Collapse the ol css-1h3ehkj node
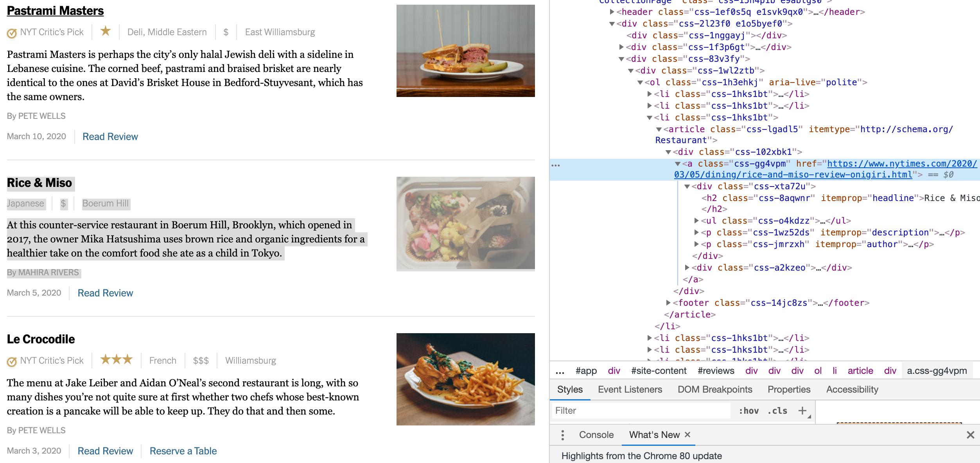This screenshot has width=980, height=463. [640, 83]
